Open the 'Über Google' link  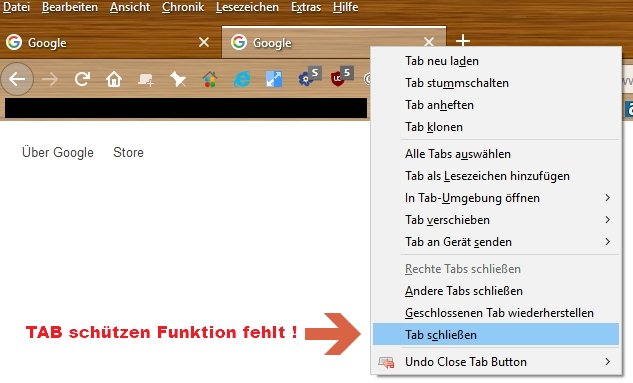[58, 153]
